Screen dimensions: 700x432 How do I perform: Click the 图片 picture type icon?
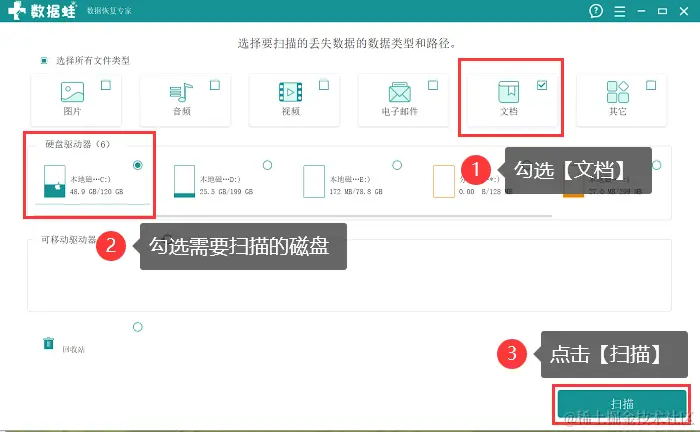72,92
